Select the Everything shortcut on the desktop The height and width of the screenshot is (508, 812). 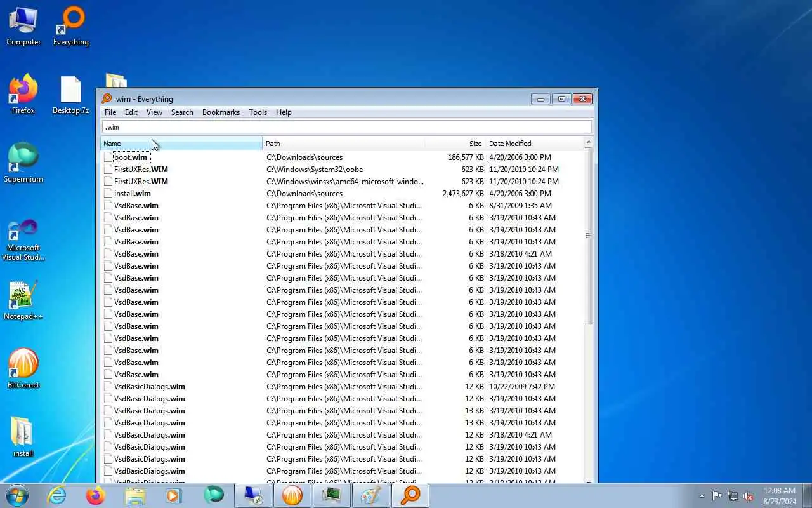(x=70, y=27)
